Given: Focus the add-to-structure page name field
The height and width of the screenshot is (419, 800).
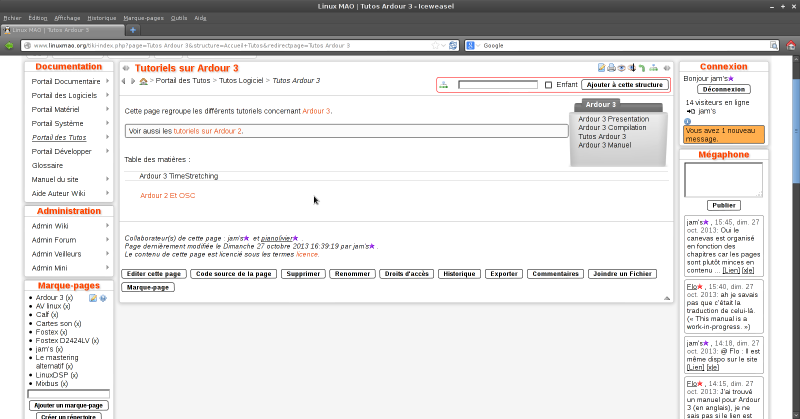Looking at the screenshot, I should (x=498, y=85).
